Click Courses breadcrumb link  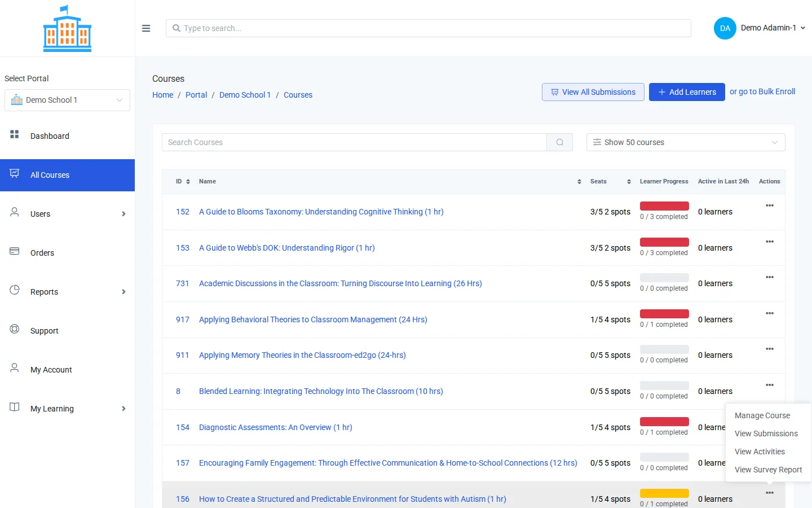298,95
